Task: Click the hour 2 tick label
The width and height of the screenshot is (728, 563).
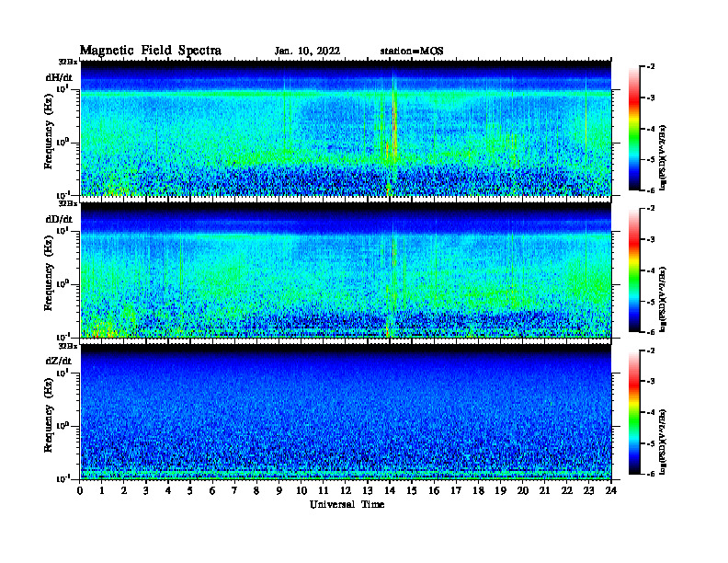Action: click(x=124, y=490)
